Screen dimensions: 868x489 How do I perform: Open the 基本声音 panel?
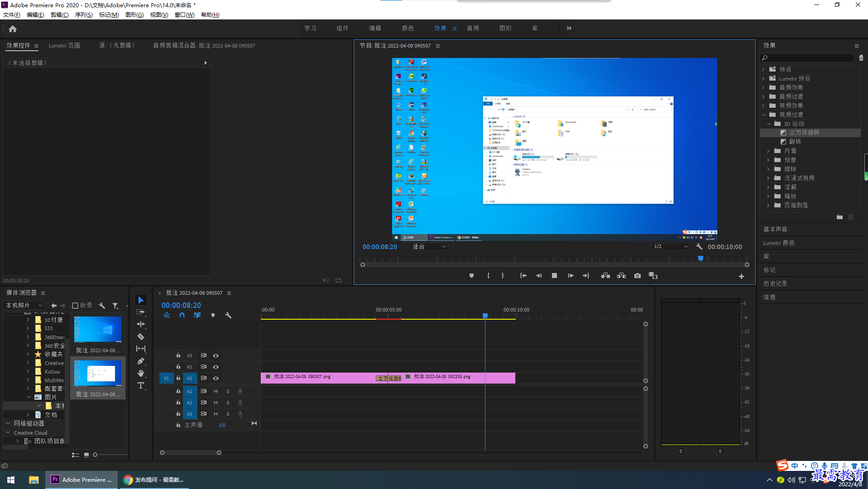[775, 229]
